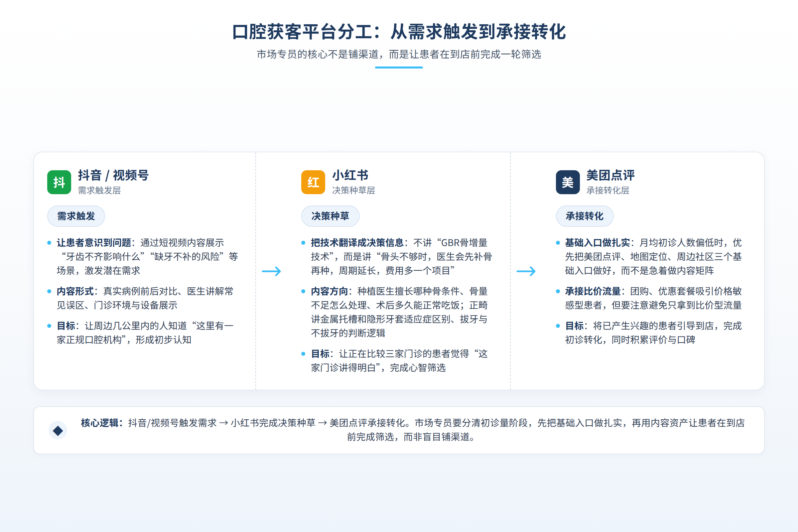Click bold text 让患者意识到问题
This screenshot has height=532, width=798.
94,243
